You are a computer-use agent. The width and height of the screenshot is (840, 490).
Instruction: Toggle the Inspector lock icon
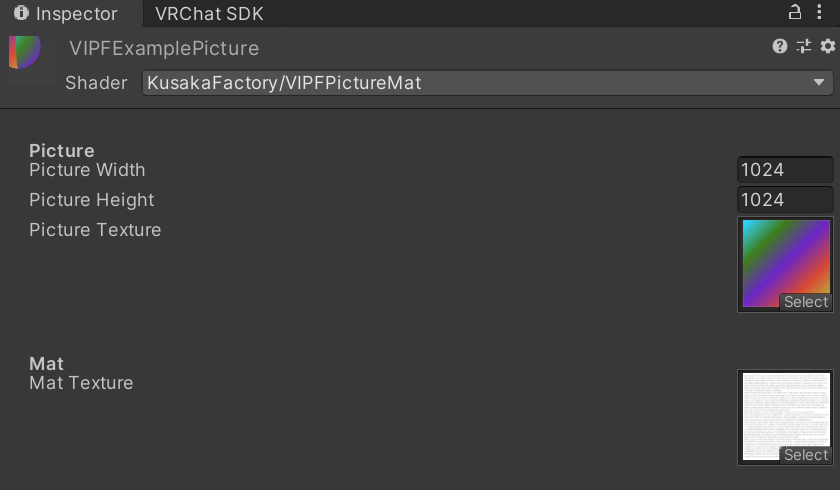pyautogui.click(x=795, y=13)
